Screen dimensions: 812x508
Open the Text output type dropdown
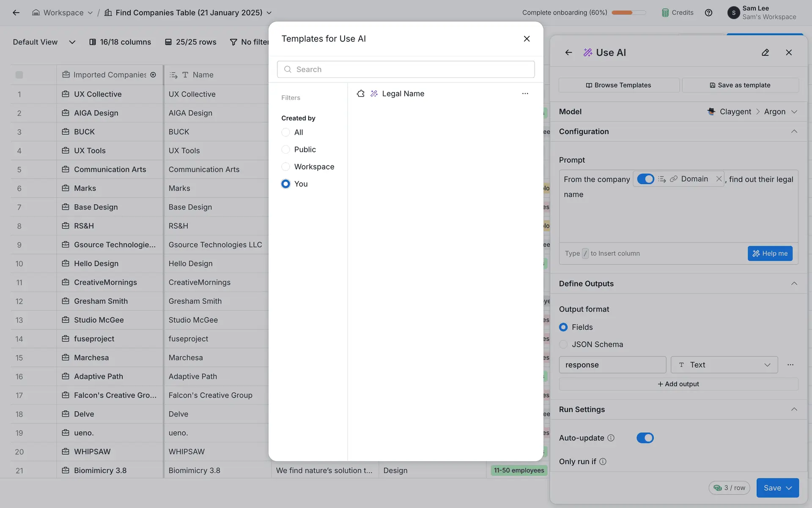(724, 365)
